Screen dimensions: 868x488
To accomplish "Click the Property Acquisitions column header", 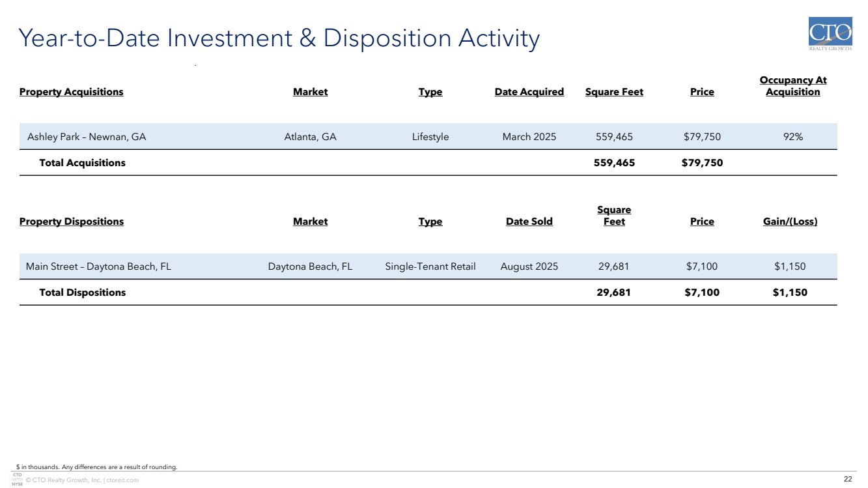I will [x=71, y=92].
